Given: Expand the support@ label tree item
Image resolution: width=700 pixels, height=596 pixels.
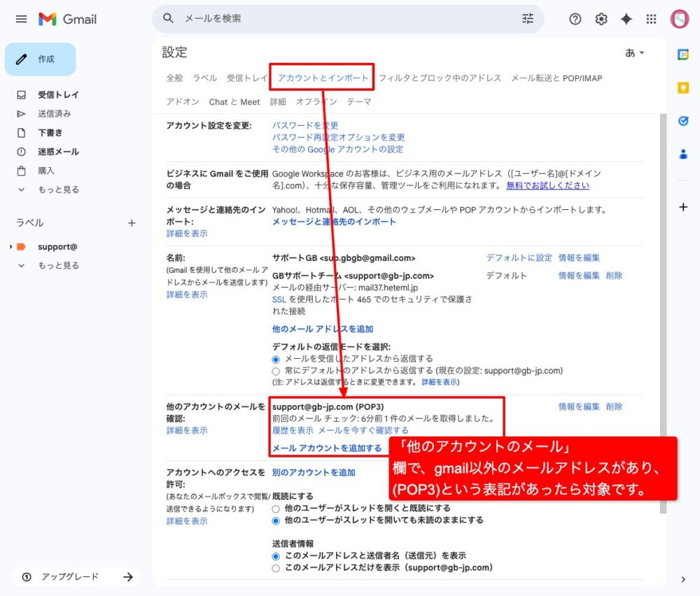Looking at the screenshot, I should (10, 247).
